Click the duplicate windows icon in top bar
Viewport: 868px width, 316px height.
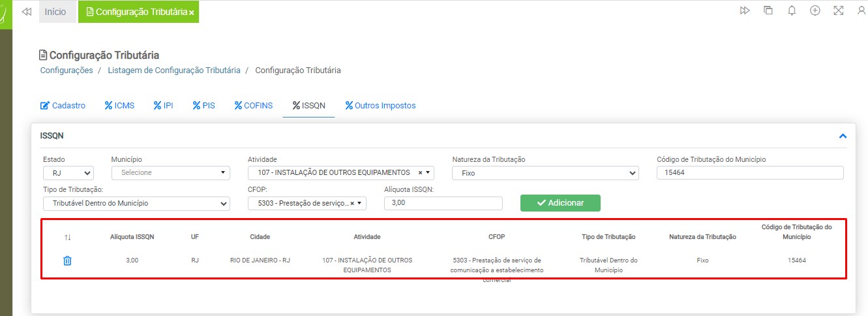768,11
